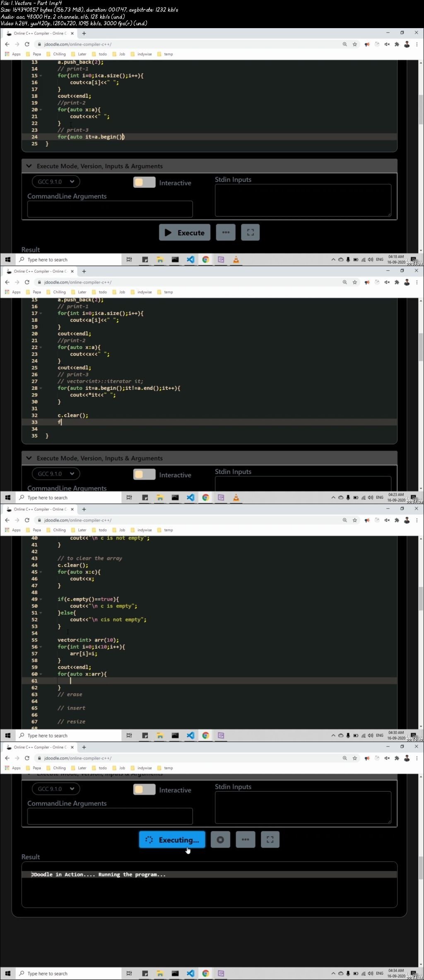Click volume tray icon in 04:18 AM frame
This screenshot has height=980, width=424.
(371, 259)
